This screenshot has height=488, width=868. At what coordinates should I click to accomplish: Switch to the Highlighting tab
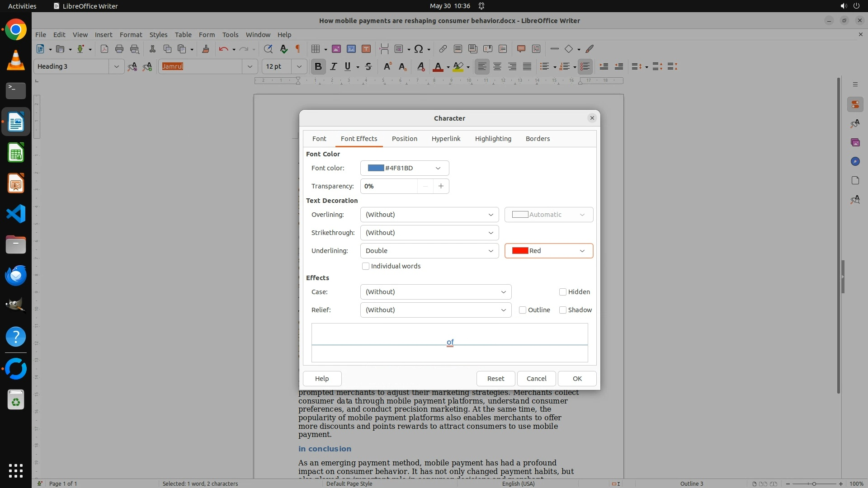click(x=493, y=139)
